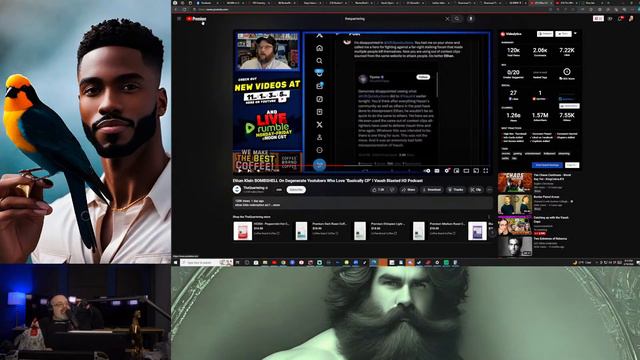Viewport: 640px width, 360px height.
Task: Open the YouTube create video button
Action: [610, 19]
